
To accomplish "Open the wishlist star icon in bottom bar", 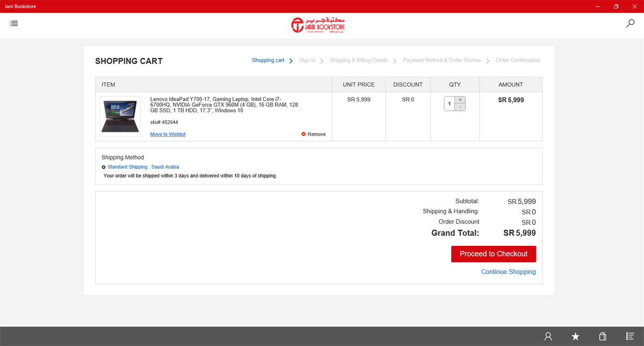I will click(x=576, y=337).
